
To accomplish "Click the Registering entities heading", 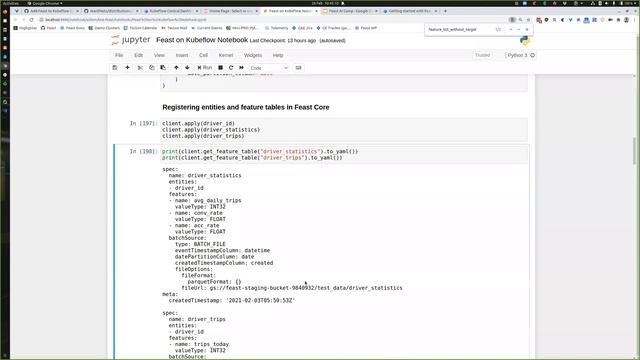I will pos(246,107).
